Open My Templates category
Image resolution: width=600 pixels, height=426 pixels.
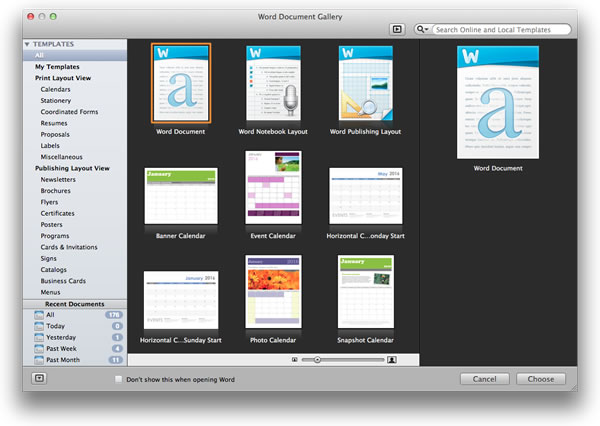coord(57,67)
